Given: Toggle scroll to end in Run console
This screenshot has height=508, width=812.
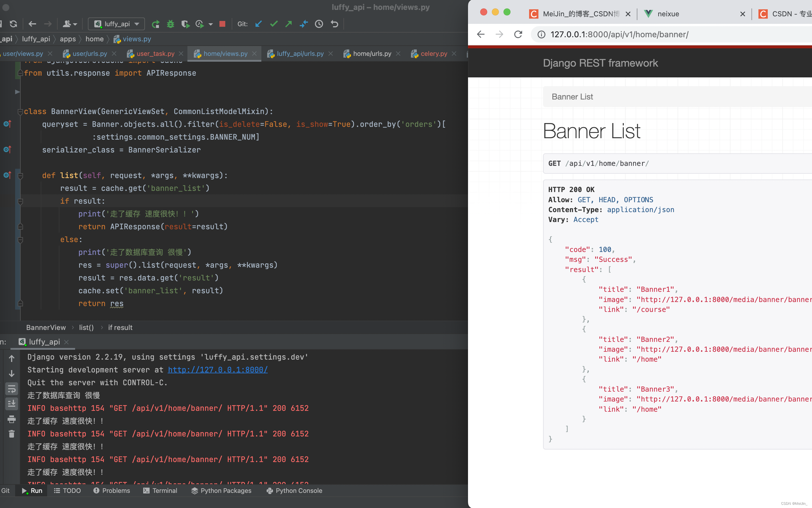Looking at the screenshot, I should click(x=12, y=404).
